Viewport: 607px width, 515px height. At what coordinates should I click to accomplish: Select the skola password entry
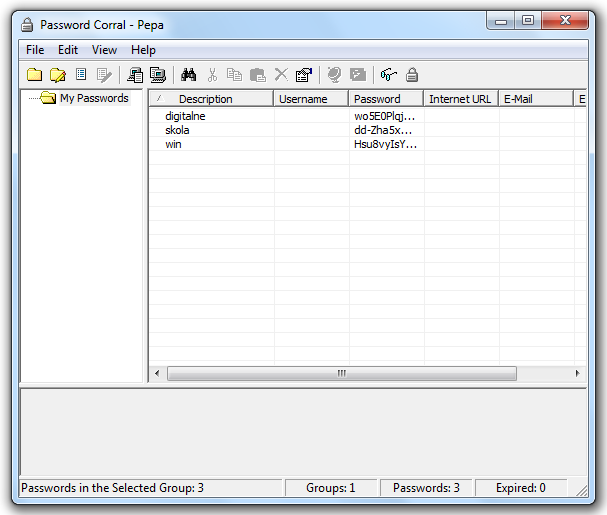point(177,130)
